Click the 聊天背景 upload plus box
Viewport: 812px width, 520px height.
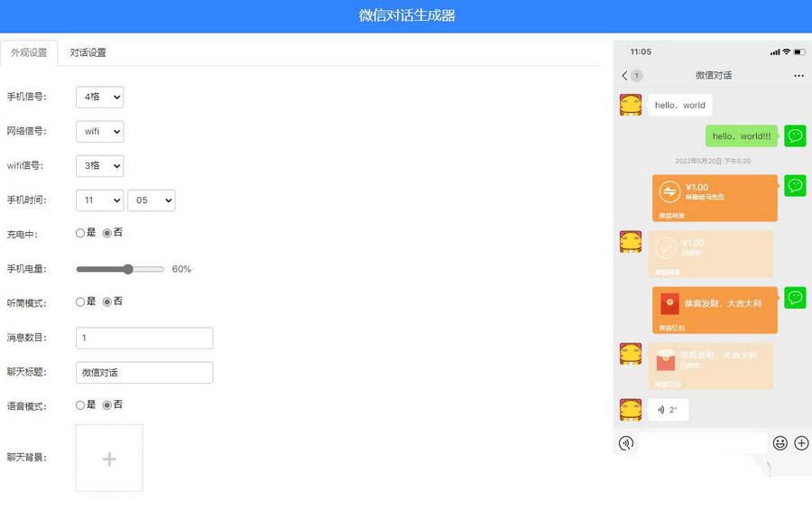(109, 459)
